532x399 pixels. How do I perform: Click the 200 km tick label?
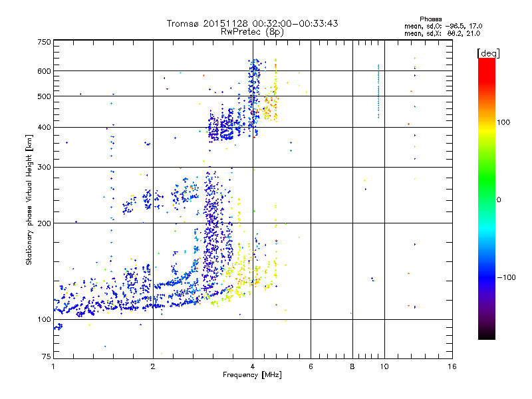point(44,223)
